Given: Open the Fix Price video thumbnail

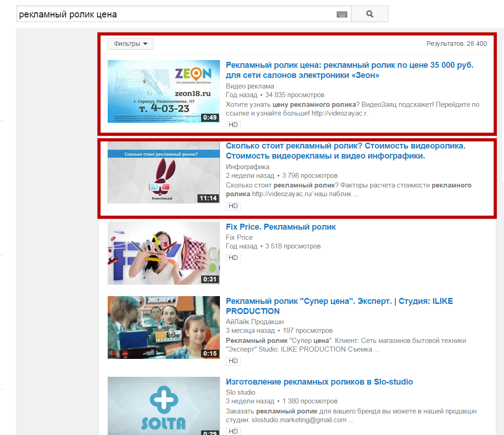Looking at the screenshot, I should pyautogui.click(x=164, y=253).
